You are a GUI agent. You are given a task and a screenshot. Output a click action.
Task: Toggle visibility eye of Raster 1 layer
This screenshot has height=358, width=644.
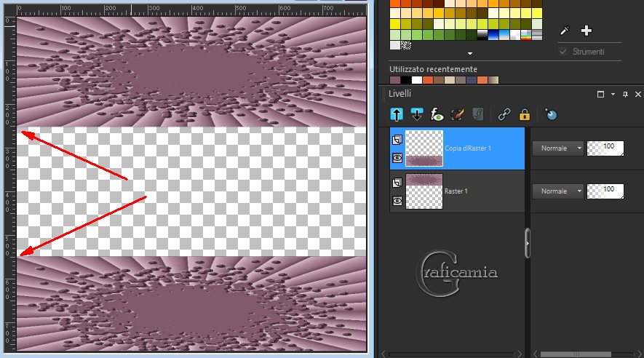tap(397, 201)
